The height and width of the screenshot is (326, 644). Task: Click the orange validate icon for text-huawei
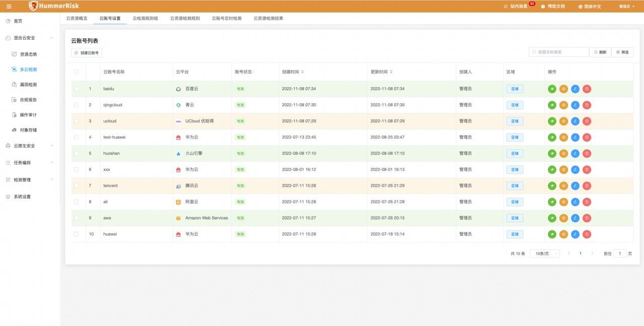click(563, 138)
